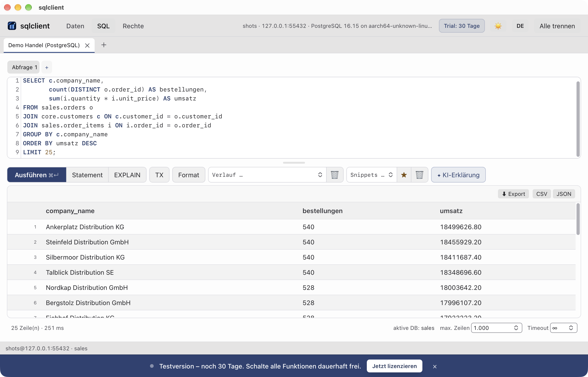
Task: Select the SQL tab
Action: point(103,26)
